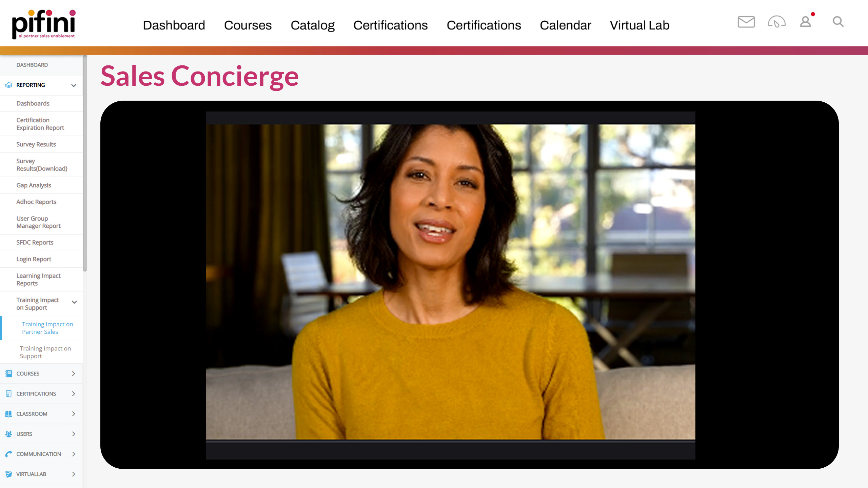This screenshot has height=488, width=868.
Task: Click the Reporting stack icon in sidebar
Action: [x=8, y=85]
